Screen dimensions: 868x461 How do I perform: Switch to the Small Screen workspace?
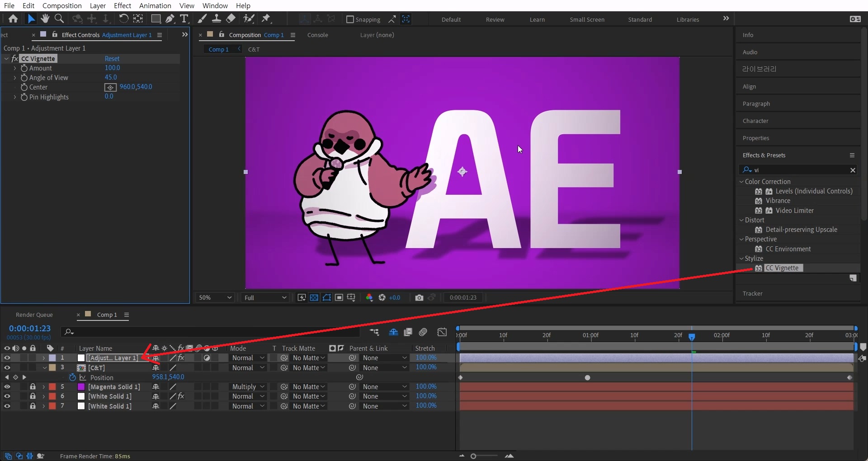587,19
